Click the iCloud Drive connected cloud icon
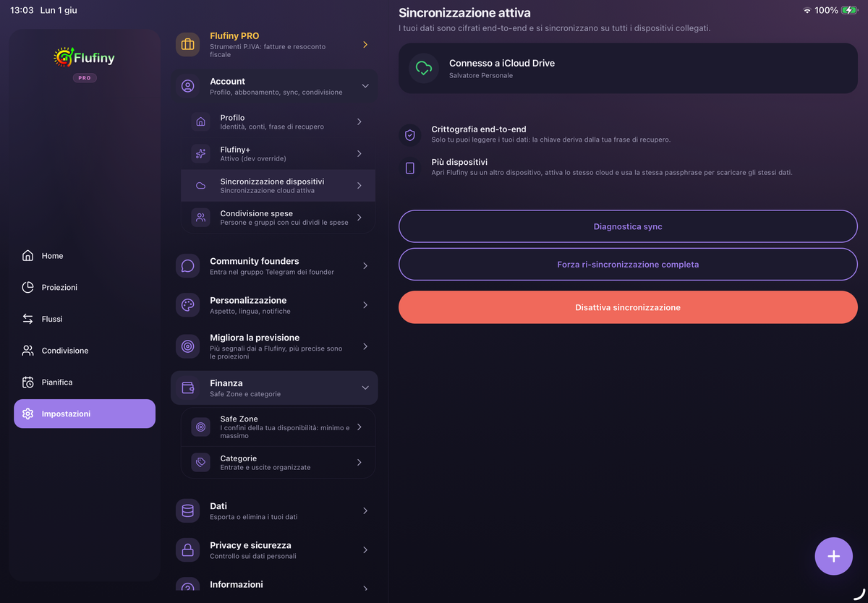This screenshot has width=868, height=603. coord(424,68)
